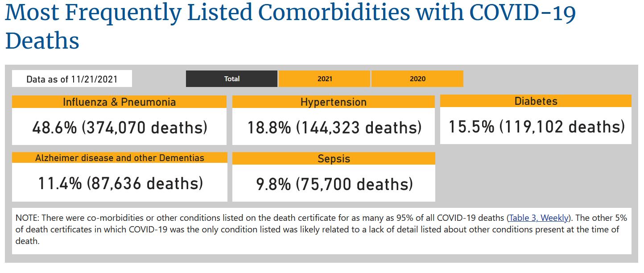Select the 11.4% (87,636 deaths) value
This screenshot has width=644, height=273.
tap(120, 183)
